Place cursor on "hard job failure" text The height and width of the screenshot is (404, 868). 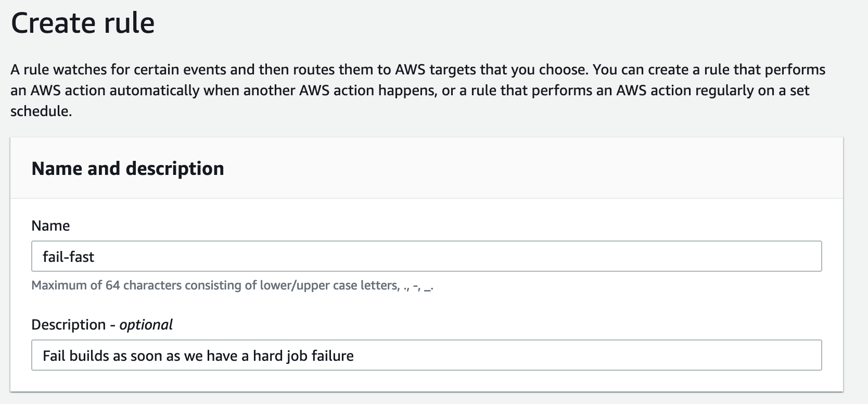pos(303,356)
